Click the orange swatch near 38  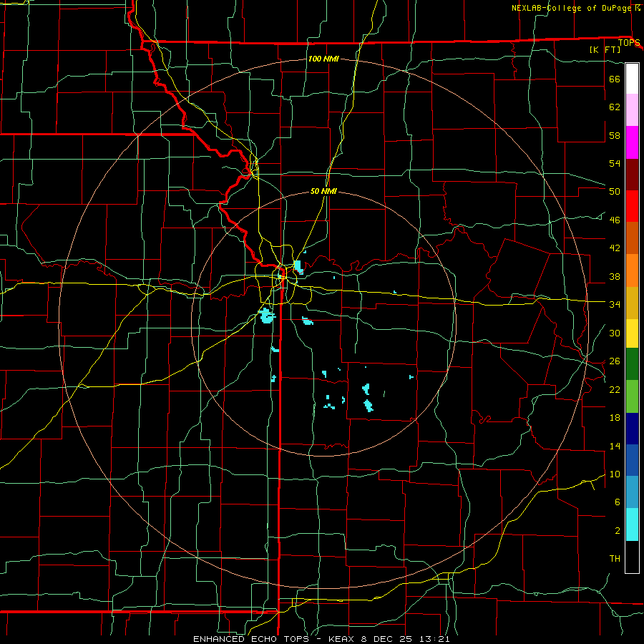[632, 270]
